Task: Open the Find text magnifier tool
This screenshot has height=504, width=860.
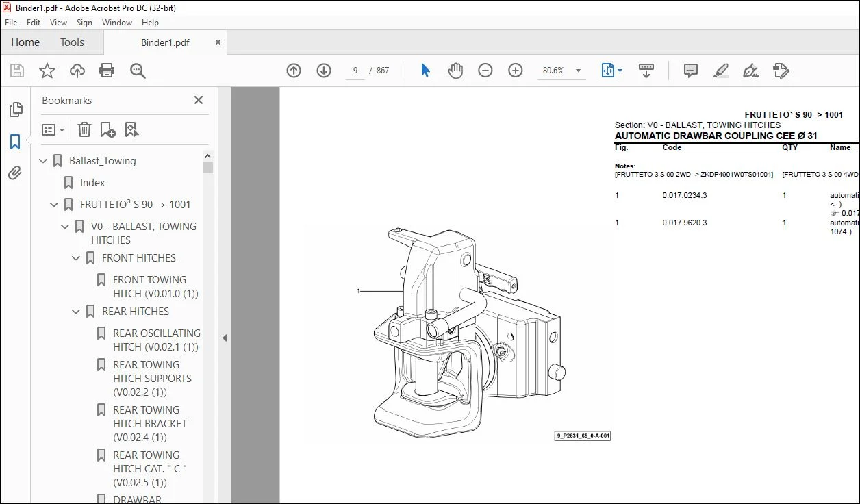Action: click(138, 71)
